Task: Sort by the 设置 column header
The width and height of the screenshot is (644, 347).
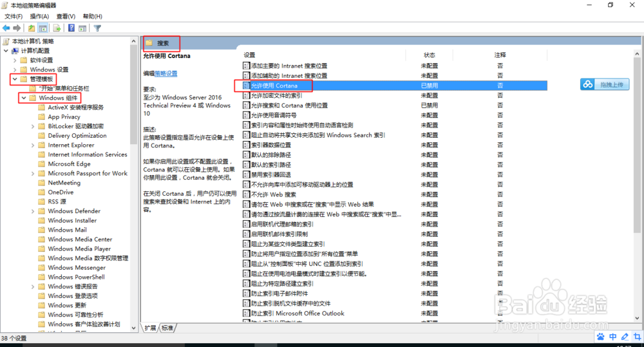Action: click(249, 55)
